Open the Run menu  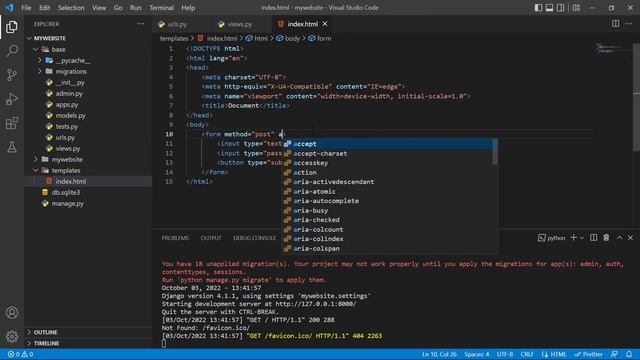pos(136,8)
